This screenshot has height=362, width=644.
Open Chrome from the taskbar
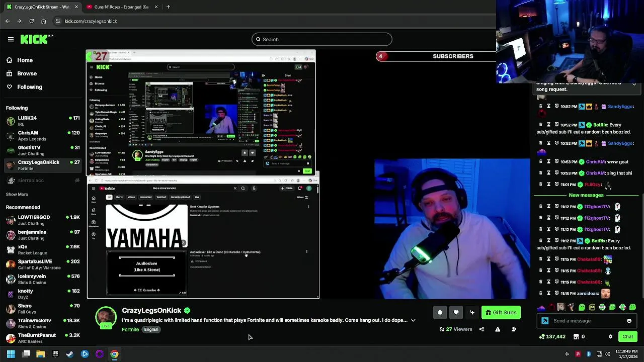(x=115, y=354)
